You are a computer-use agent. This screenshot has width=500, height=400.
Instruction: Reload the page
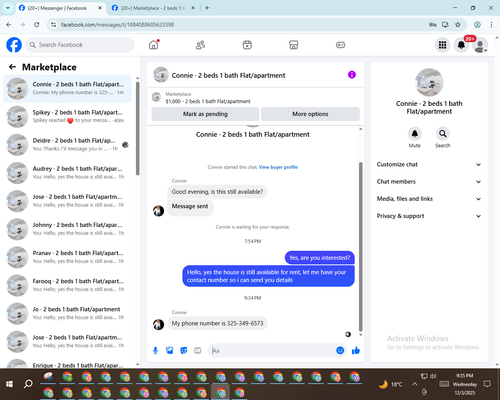point(37,24)
